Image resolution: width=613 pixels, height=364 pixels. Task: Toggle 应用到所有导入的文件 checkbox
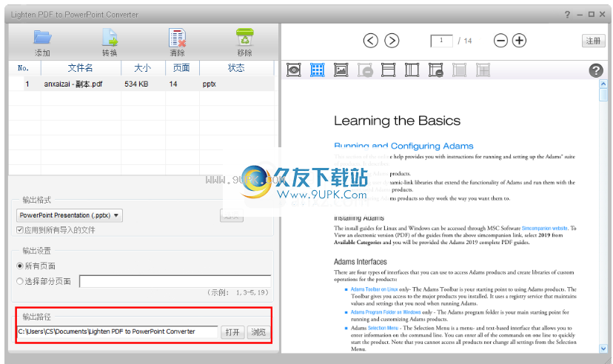pos(19,229)
